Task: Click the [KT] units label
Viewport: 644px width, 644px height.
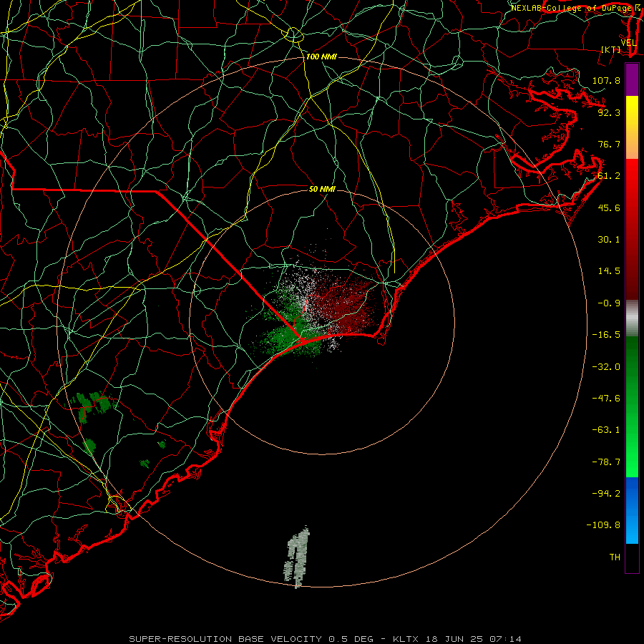Action: [611, 49]
